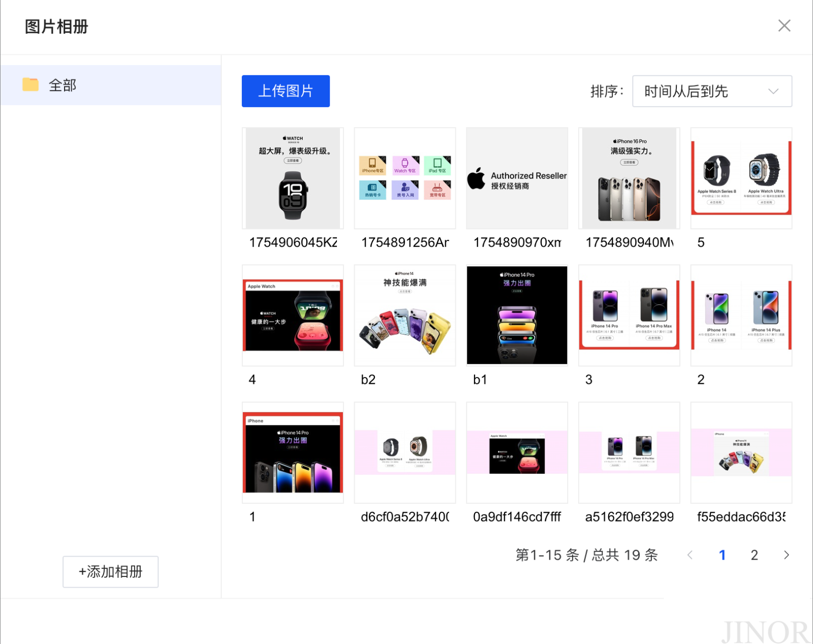This screenshot has width=813, height=644.
Task: Select the 全部 album folder
Action: tap(111, 85)
